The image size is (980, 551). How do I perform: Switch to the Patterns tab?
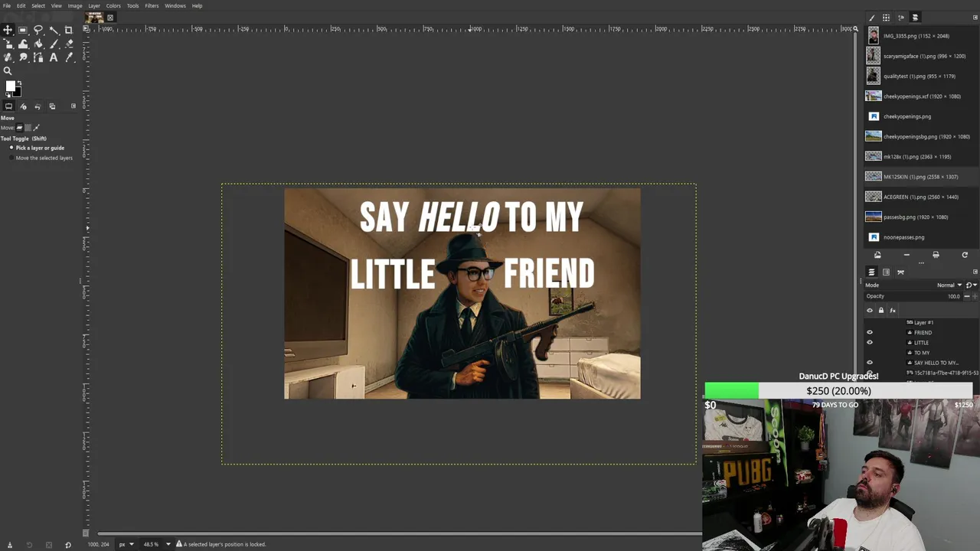coord(887,18)
